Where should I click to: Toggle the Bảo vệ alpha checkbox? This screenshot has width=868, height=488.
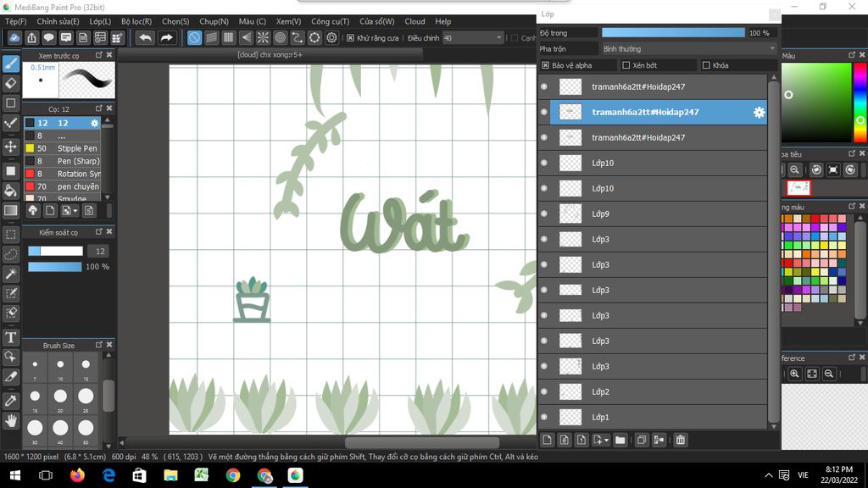point(545,65)
